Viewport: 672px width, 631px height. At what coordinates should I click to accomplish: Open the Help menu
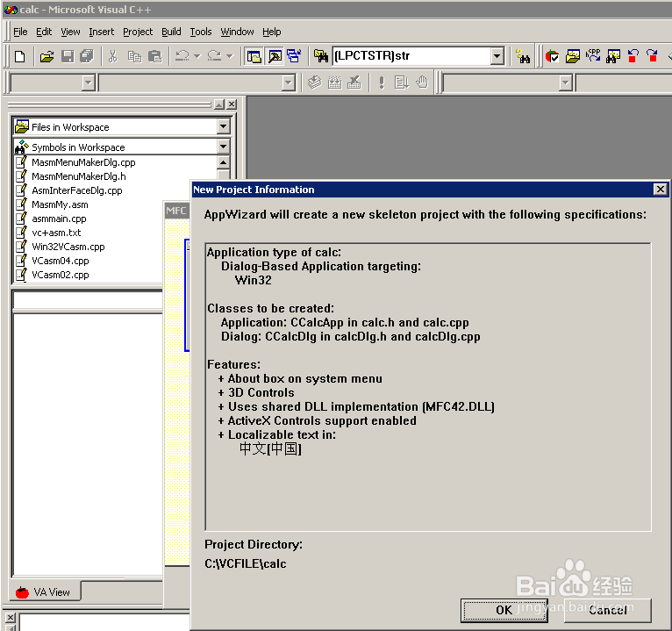[x=272, y=32]
